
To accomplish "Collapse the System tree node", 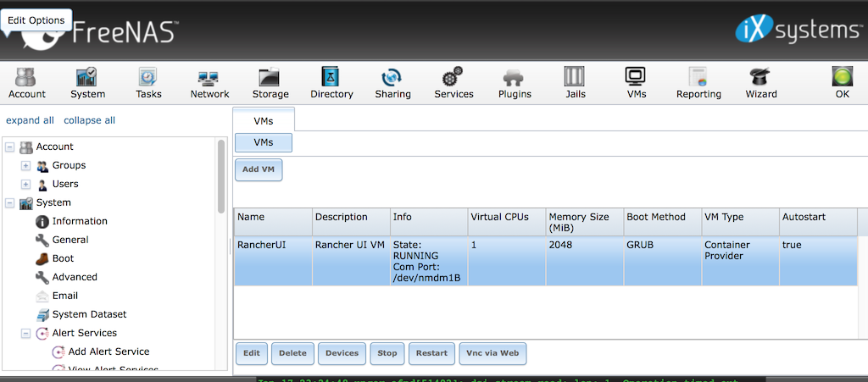I will [9, 203].
